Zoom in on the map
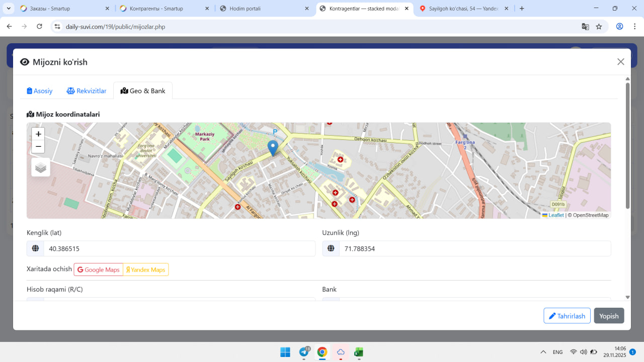This screenshot has width=644, height=362. tap(38, 134)
